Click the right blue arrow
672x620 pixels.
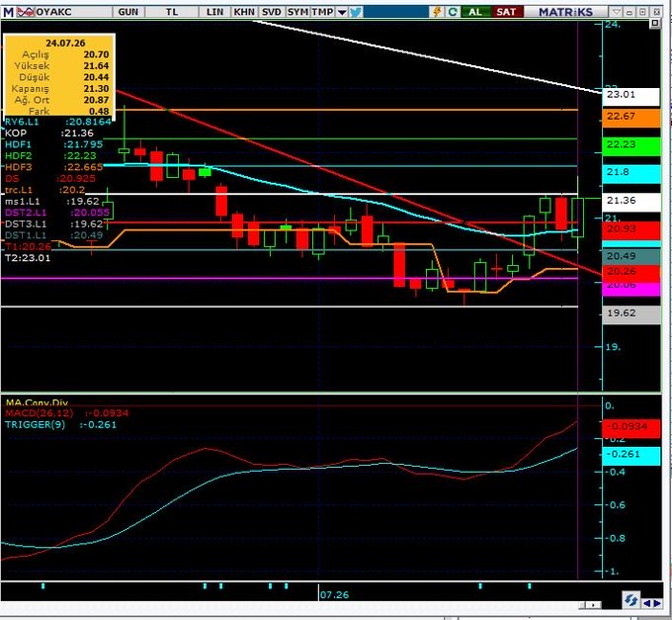click(x=657, y=604)
